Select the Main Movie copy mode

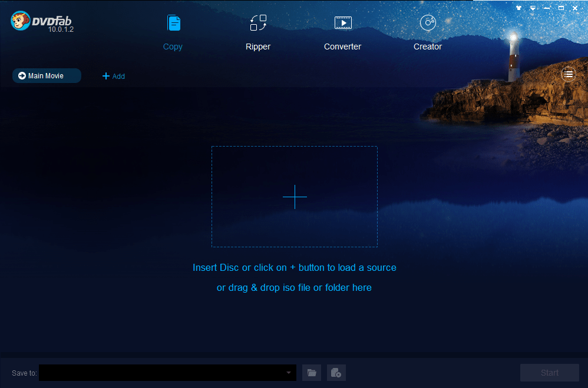[x=47, y=75]
